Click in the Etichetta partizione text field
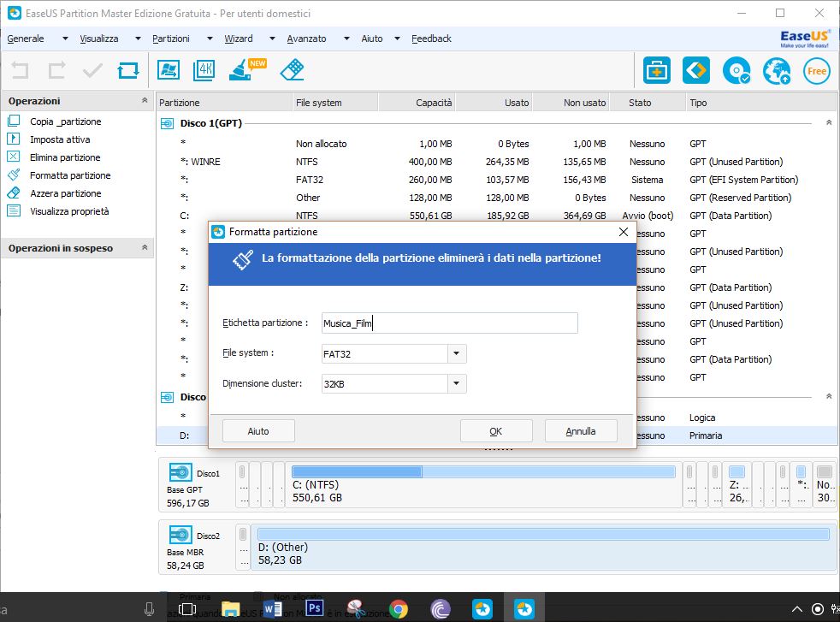Screen dimensions: 840x622 449,323
